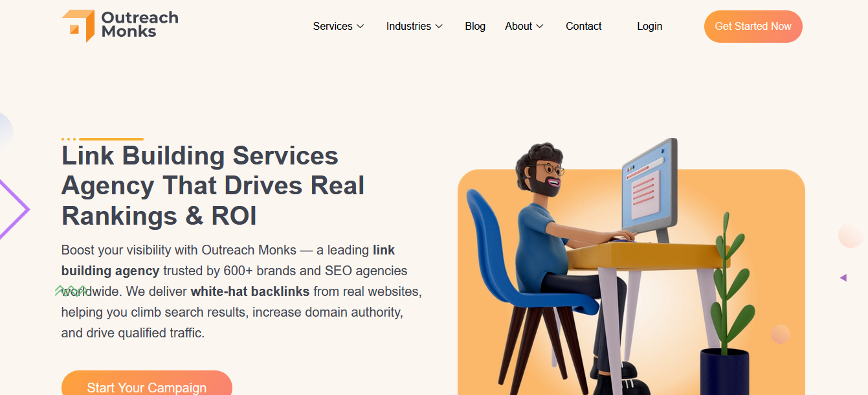Image resolution: width=868 pixels, height=395 pixels.
Task: Click the green zigzag wave decoration
Action: (x=71, y=290)
